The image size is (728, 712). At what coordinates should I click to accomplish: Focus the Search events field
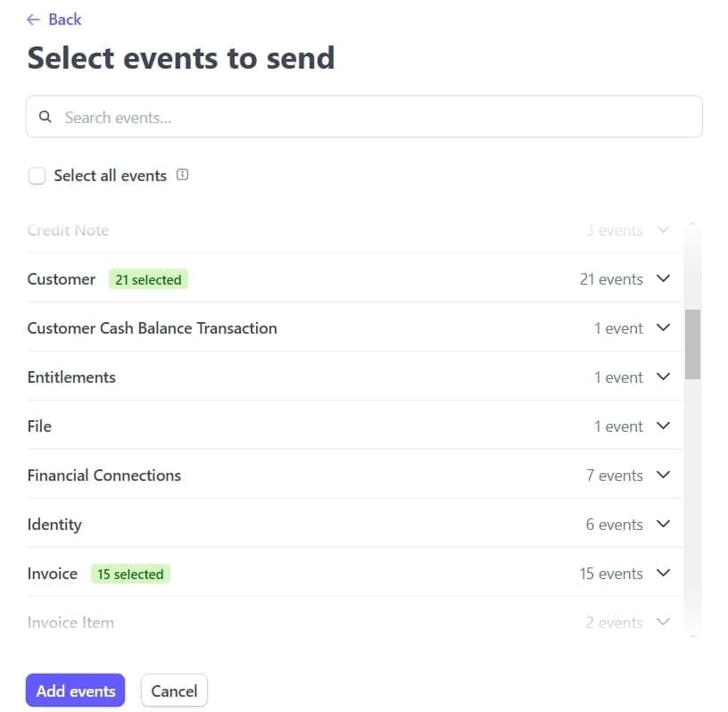(x=375, y=117)
